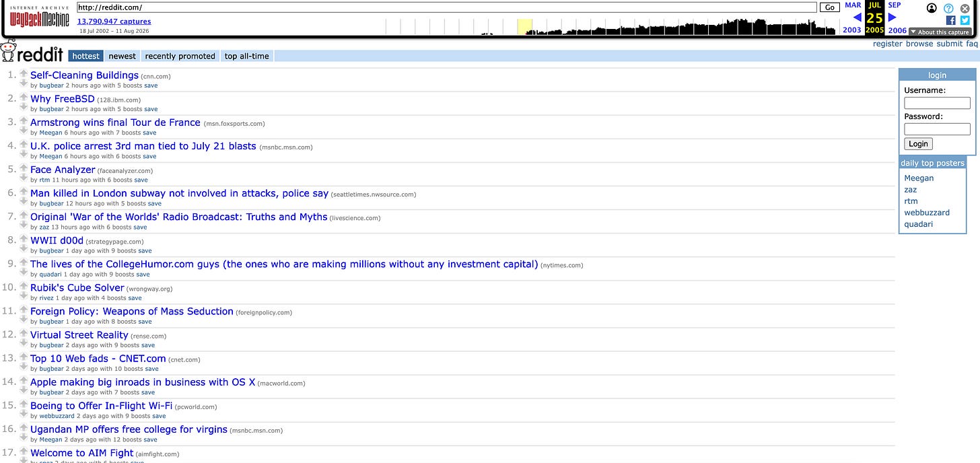Go to previous capture with left arrow
980x463 pixels.
pos(857,17)
